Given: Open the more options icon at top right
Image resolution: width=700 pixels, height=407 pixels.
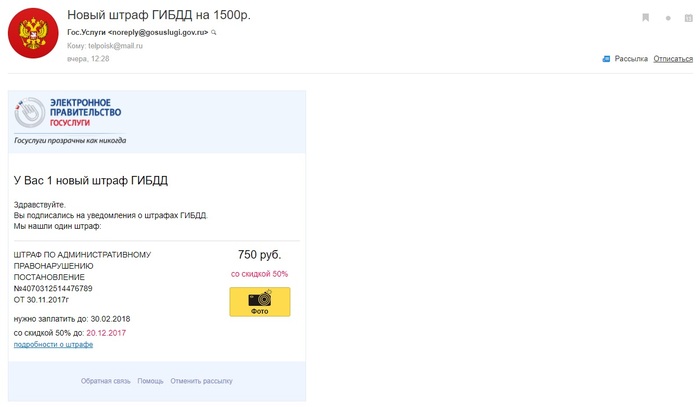Looking at the screenshot, I should tap(689, 18).
